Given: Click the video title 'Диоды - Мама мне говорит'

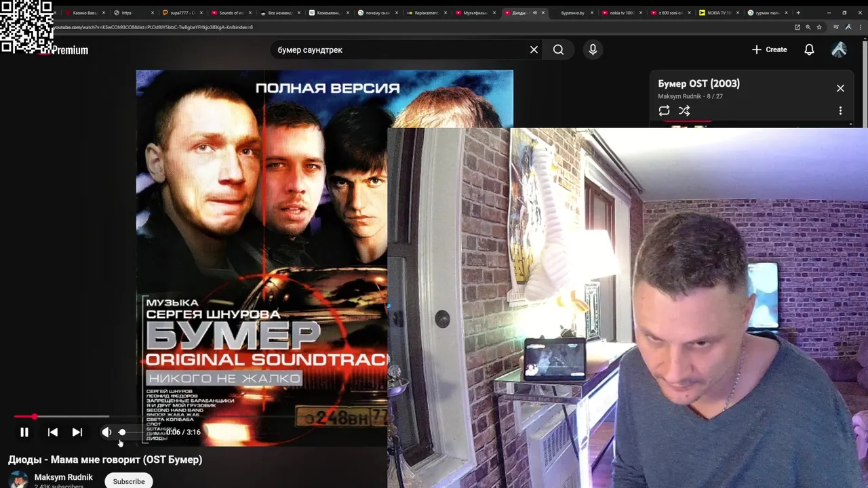Looking at the screenshot, I should pyautogui.click(x=105, y=460).
